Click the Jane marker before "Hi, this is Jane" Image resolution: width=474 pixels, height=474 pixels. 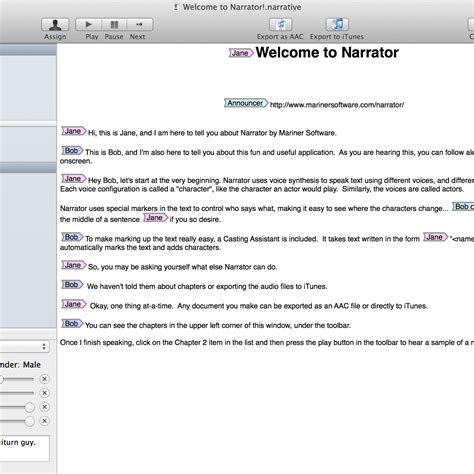click(x=73, y=131)
